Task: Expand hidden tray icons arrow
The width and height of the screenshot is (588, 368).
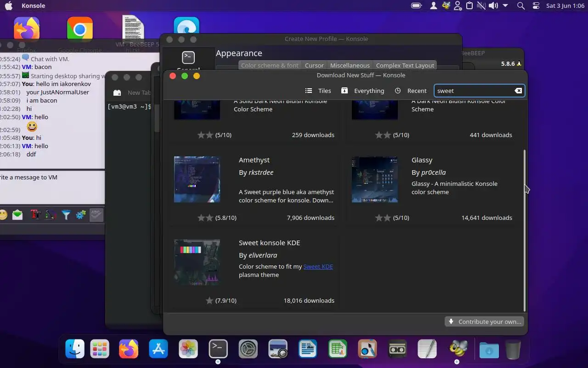Action: point(505,6)
